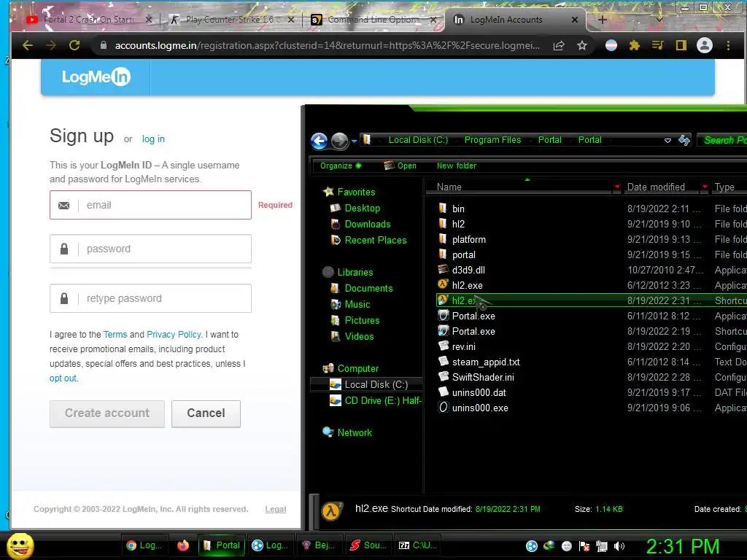Screen dimensions: 747x560
Task: Switch to Command Line Options tab
Action: [373, 20]
